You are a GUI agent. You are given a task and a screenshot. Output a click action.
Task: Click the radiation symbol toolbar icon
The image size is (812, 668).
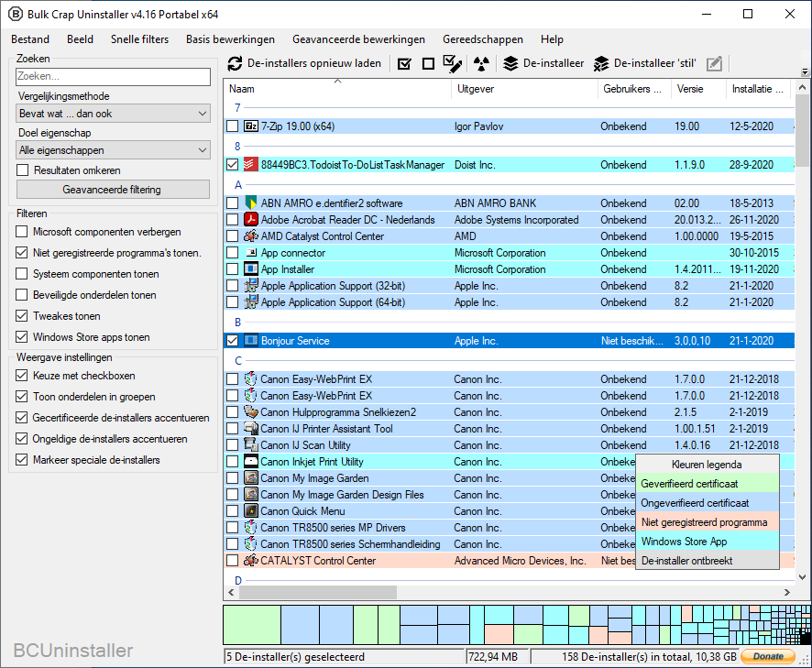tap(481, 64)
